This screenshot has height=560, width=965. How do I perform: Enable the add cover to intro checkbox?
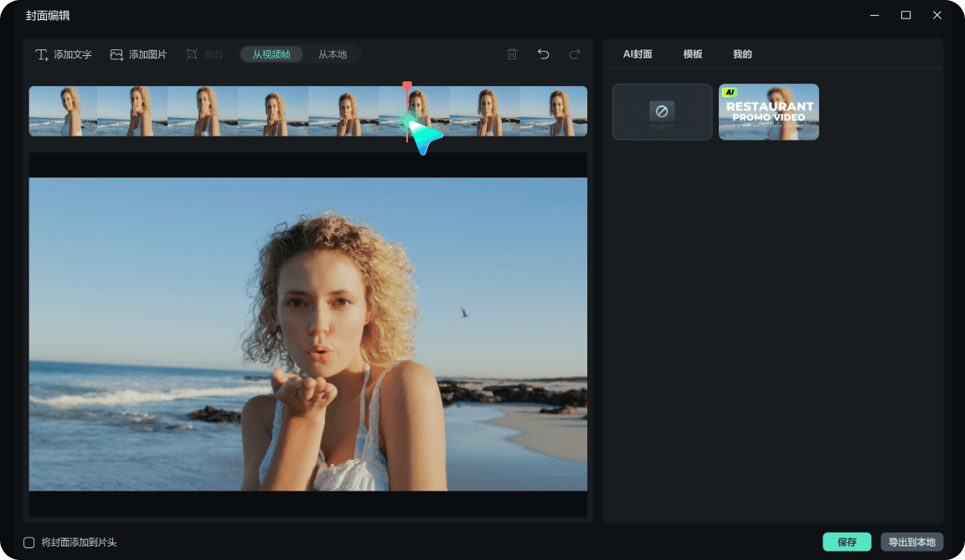pos(29,542)
